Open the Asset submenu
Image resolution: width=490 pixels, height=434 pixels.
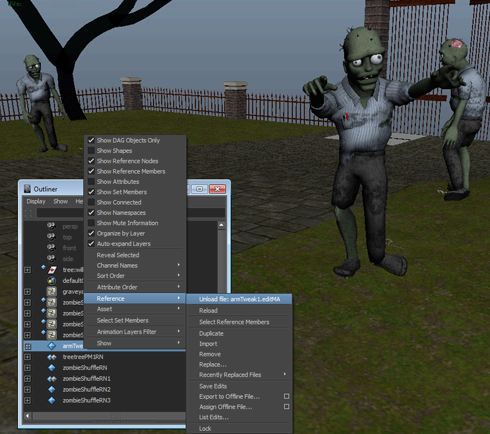135,309
